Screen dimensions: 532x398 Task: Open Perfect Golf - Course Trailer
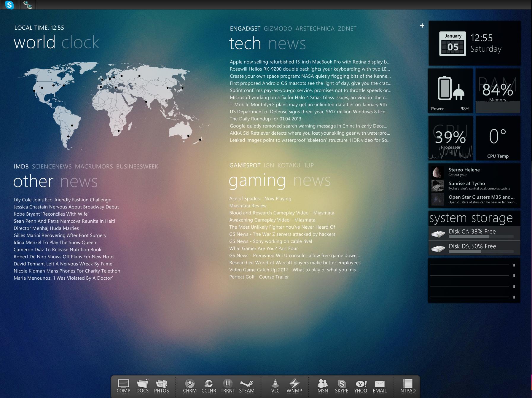[x=259, y=277]
